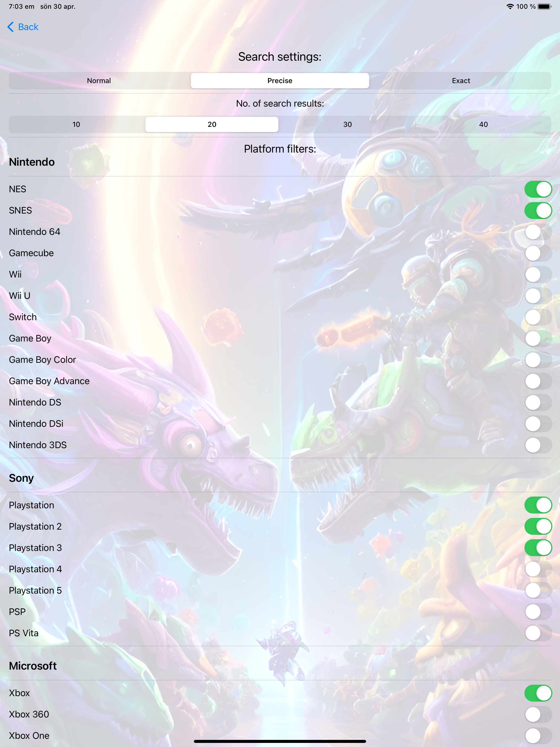Viewport: 560px width, 747px height.
Task: Turn on the Wii U toggle
Action: coord(538,296)
